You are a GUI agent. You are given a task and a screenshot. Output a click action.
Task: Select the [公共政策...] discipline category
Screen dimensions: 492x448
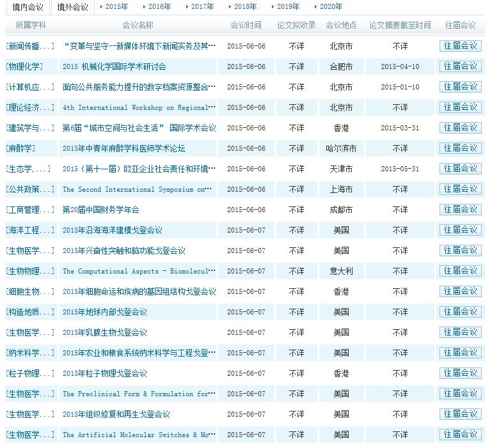point(30,189)
